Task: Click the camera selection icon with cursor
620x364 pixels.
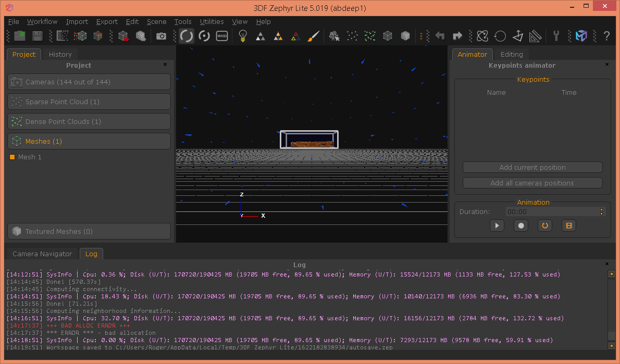Action: [334, 36]
